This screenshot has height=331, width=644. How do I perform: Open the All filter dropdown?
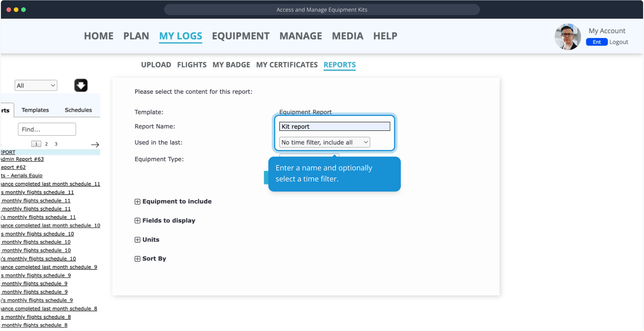(x=36, y=86)
